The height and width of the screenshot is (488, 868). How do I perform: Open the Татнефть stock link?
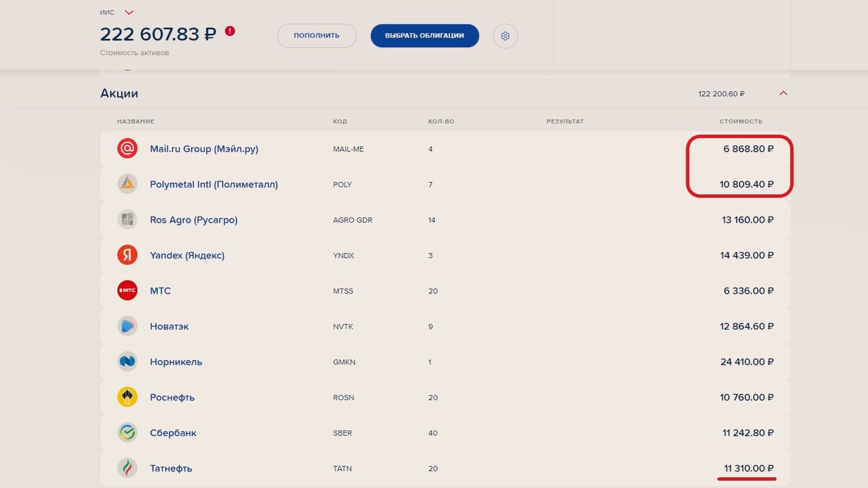tap(171, 468)
